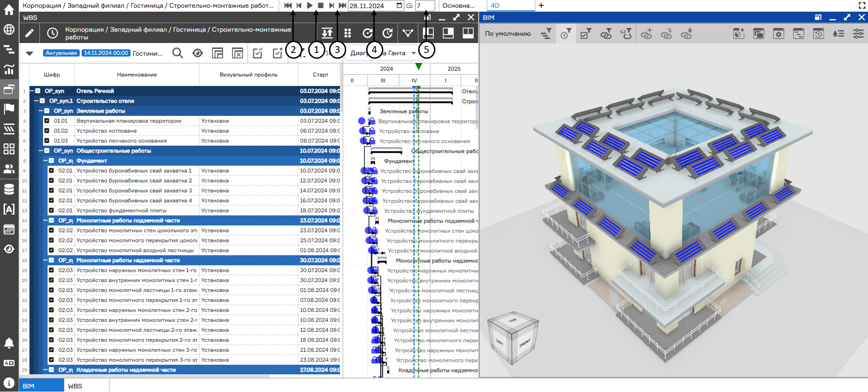Viewport: 868px width, 392px height.
Task: Open window settings gear in BIM toolbar
Action: tap(778, 34)
